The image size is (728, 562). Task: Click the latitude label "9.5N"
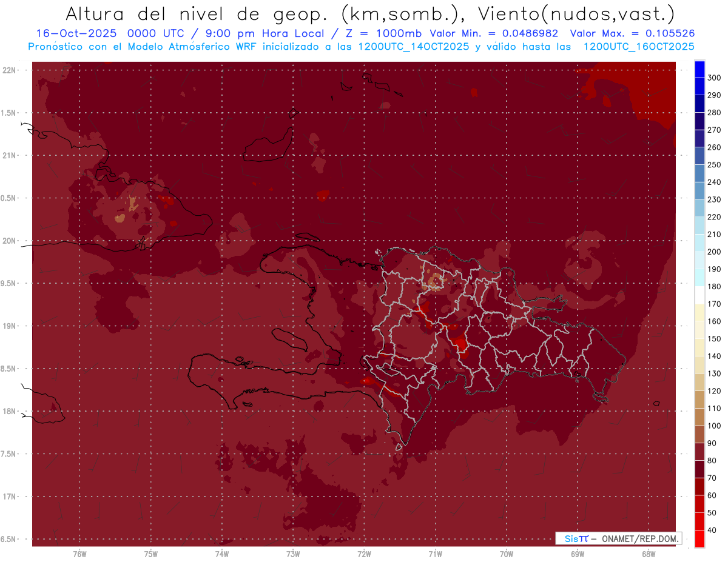pyautogui.click(x=9, y=284)
